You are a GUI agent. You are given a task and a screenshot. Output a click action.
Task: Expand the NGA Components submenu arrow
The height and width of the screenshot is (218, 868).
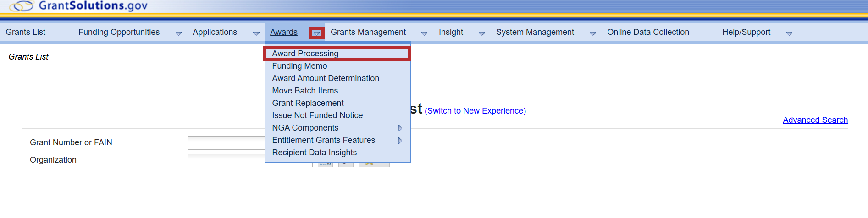point(400,128)
